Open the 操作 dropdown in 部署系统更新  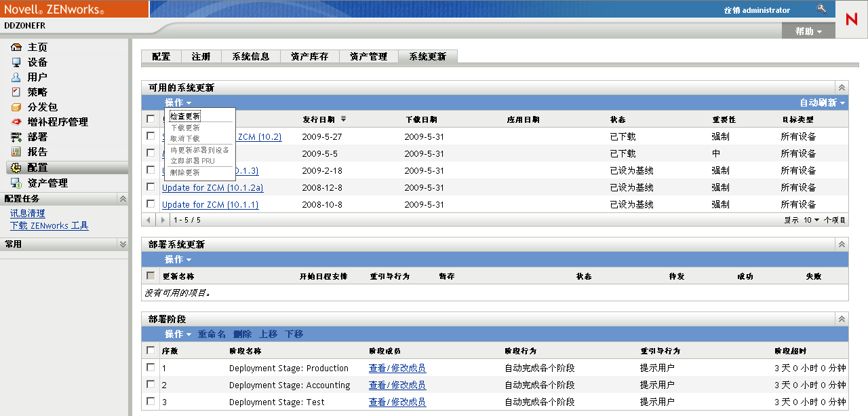pos(178,259)
